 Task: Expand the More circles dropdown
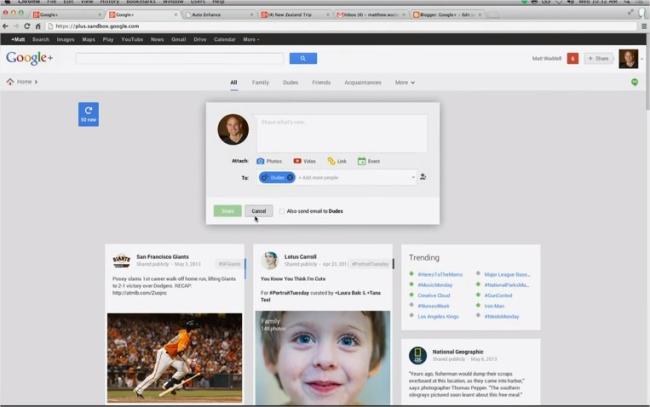pos(405,82)
